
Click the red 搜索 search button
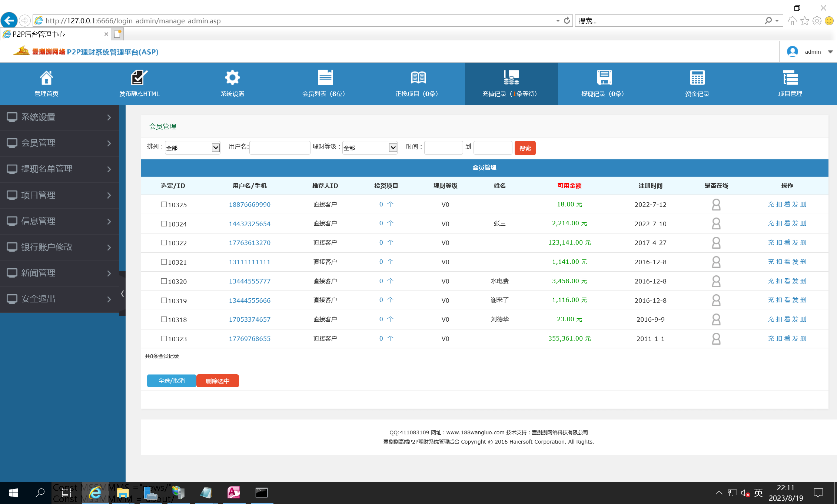pos(525,148)
